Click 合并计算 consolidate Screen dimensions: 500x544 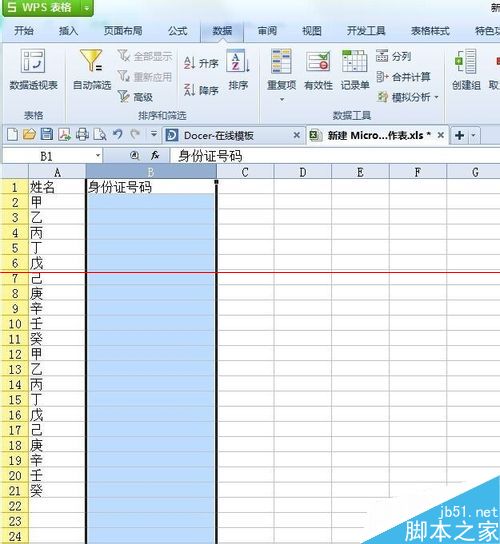[x=403, y=77]
